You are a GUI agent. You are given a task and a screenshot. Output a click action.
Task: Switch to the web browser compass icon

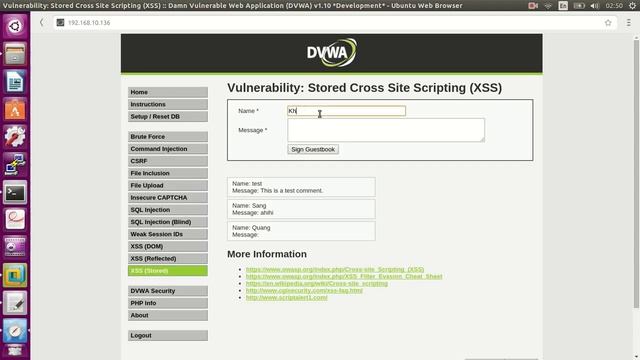click(x=15, y=331)
